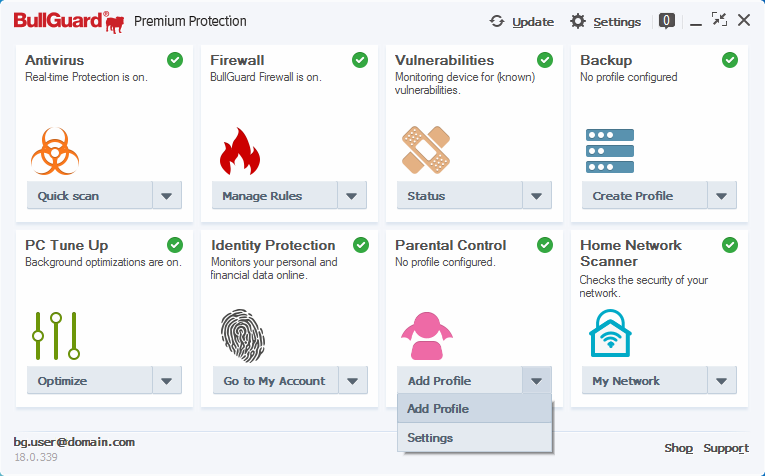Click the Parental Control Add Profile button
This screenshot has width=765, height=476.
click(460, 380)
